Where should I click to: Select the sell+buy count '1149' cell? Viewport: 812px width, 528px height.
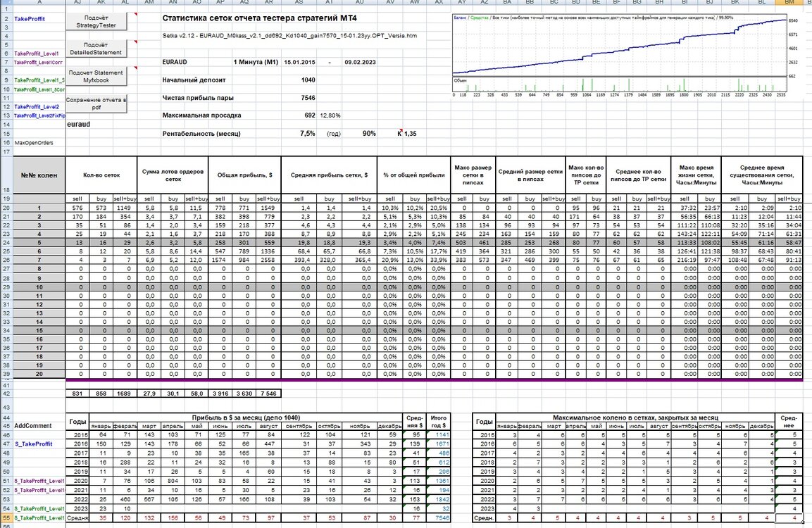[125, 208]
